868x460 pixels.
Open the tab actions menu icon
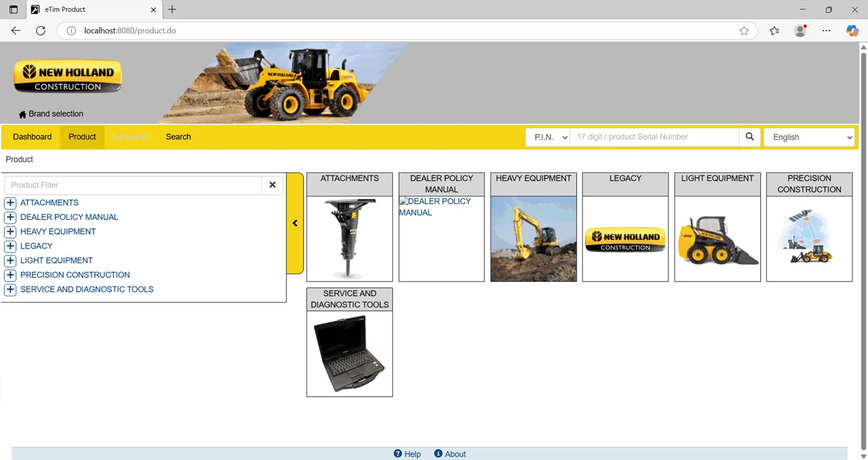click(13, 9)
